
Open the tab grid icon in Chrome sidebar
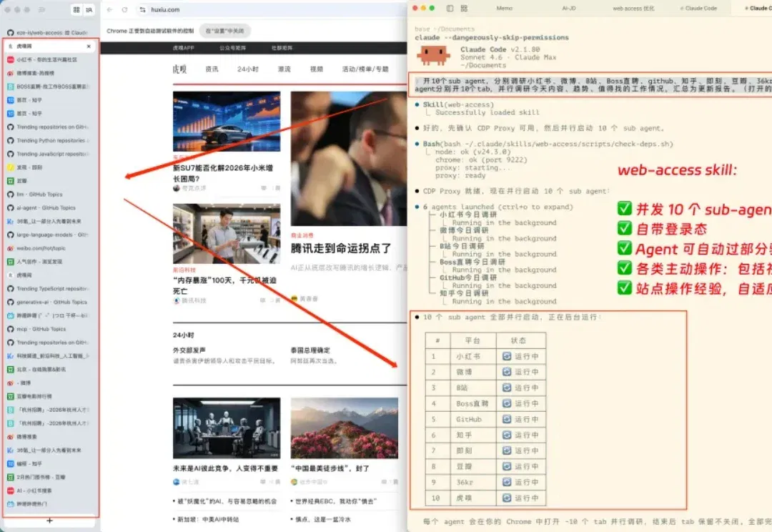pyautogui.click(x=76, y=9)
